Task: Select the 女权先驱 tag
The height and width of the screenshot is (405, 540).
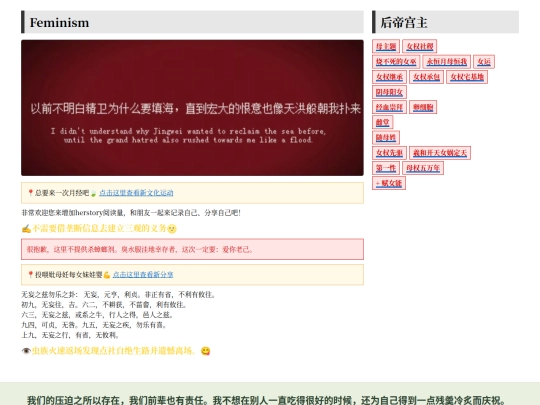Action: (390, 153)
